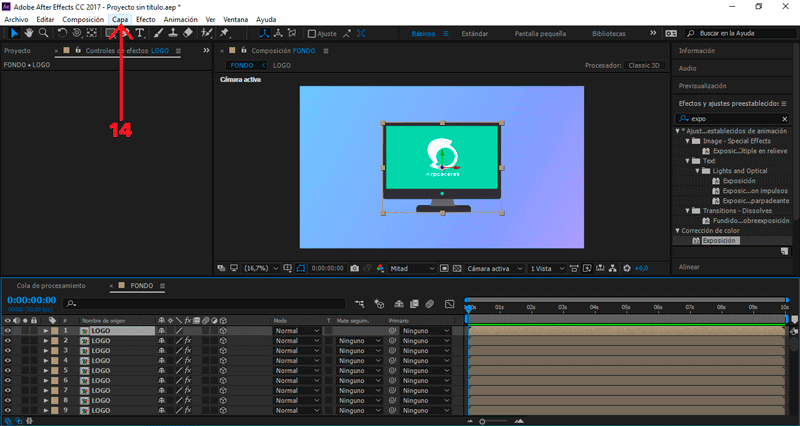Select the Type text tool

[x=139, y=33]
